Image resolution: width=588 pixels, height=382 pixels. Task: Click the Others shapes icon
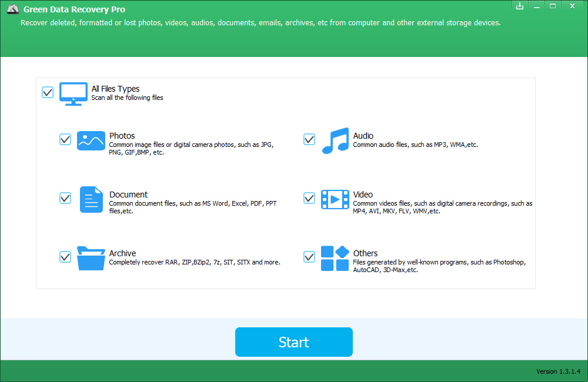pyautogui.click(x=335, y=258)
